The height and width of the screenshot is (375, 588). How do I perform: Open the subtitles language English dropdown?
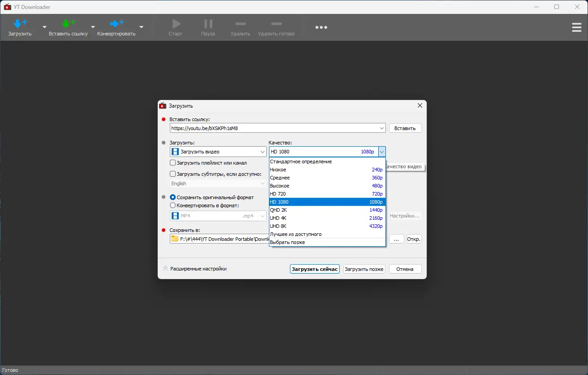coord(218,183)
